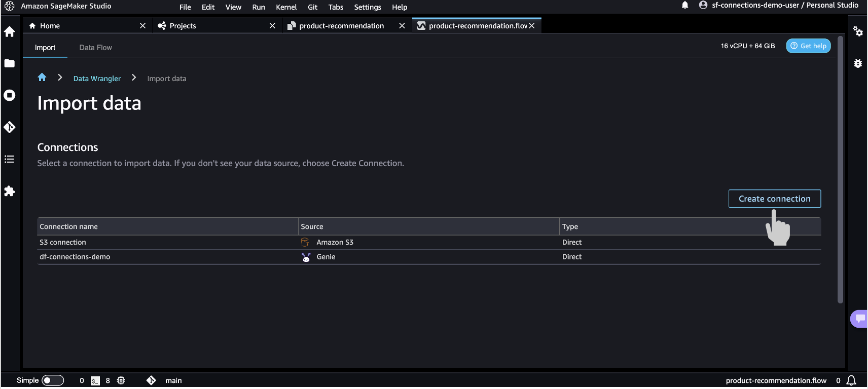Click the Git branch icon in status bar
Image resolution: width=868 pixels, height=389 pixels.
151,380
